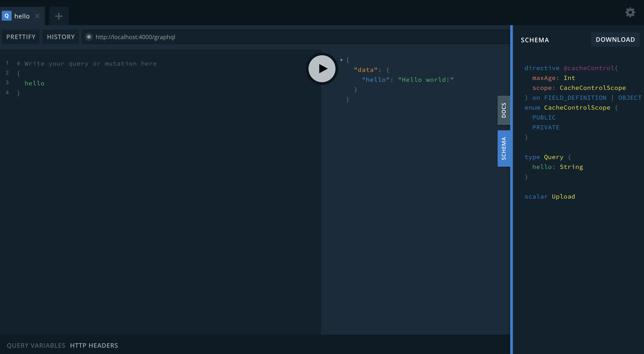Viewport: 644px width, 354px height.
Task: Click the CacheControlScope enum name in the schema
Action: [x=577, y=108]
